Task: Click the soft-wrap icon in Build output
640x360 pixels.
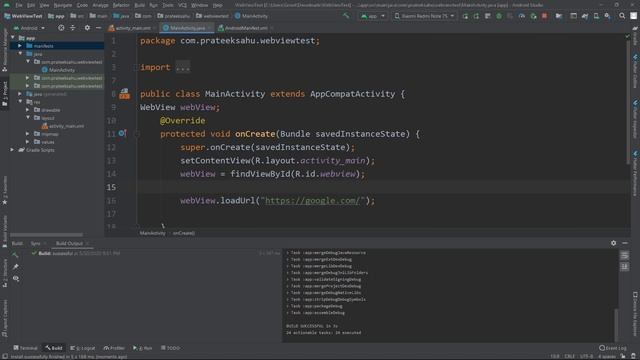Action: [624, 256]
